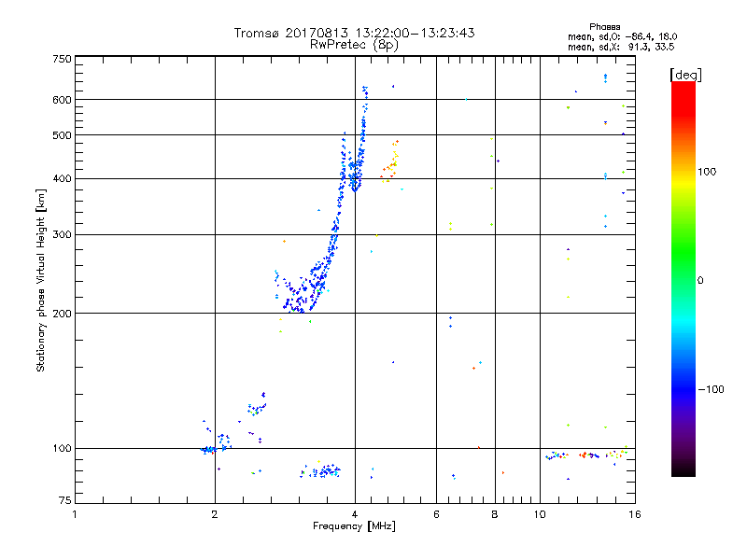
Task: Click the plot title 'Tromsø 20170813 13:22:00-13:23:43'
Action: [354, 33]
